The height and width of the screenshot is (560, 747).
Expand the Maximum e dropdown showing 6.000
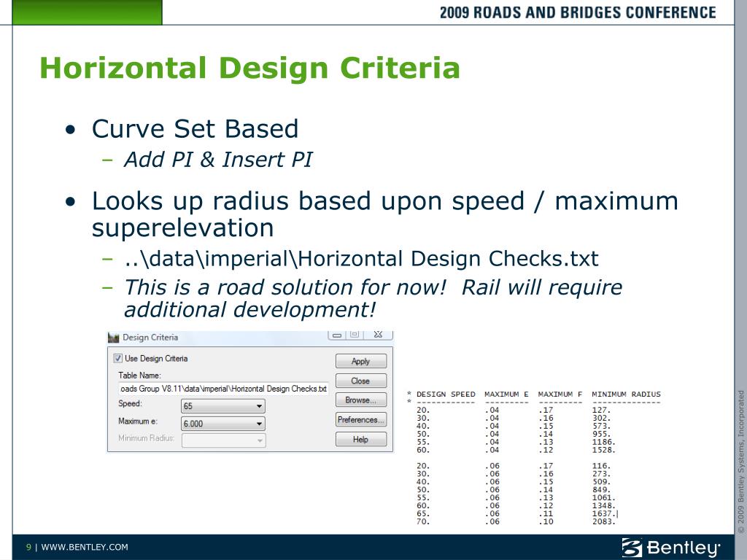(x=223, y=424)
